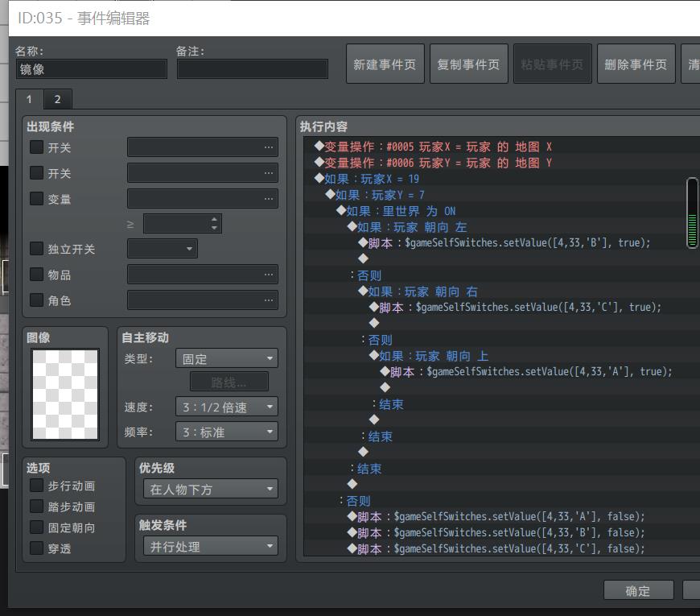
Task: Open 触发条件 dropdown 并行处理
Action: pos(211,546)
